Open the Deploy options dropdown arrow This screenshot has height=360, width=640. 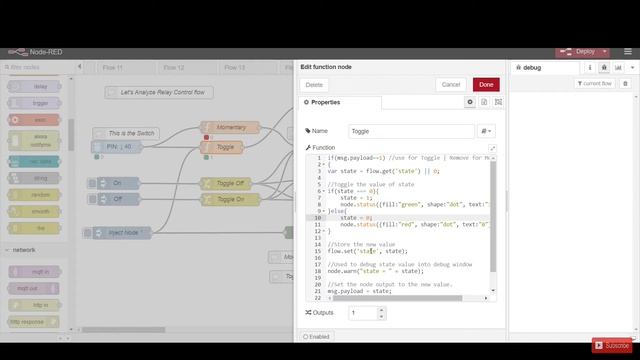(x=605, y=52)
